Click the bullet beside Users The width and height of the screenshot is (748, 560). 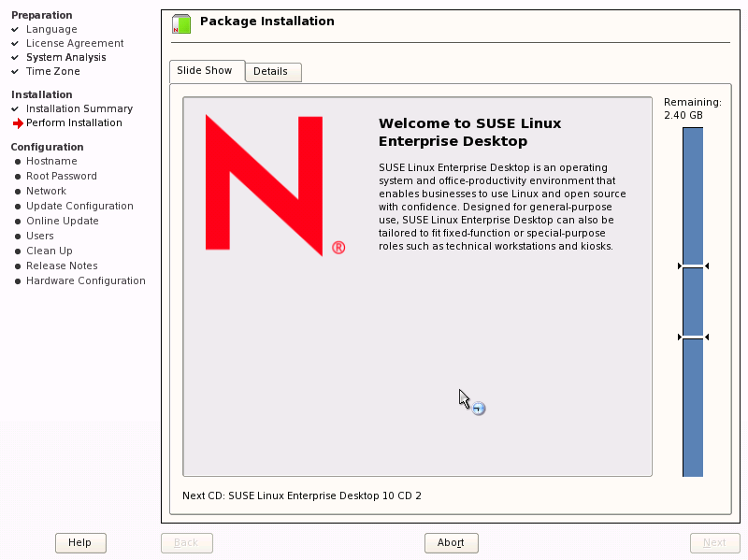click(x=18, y=237)
